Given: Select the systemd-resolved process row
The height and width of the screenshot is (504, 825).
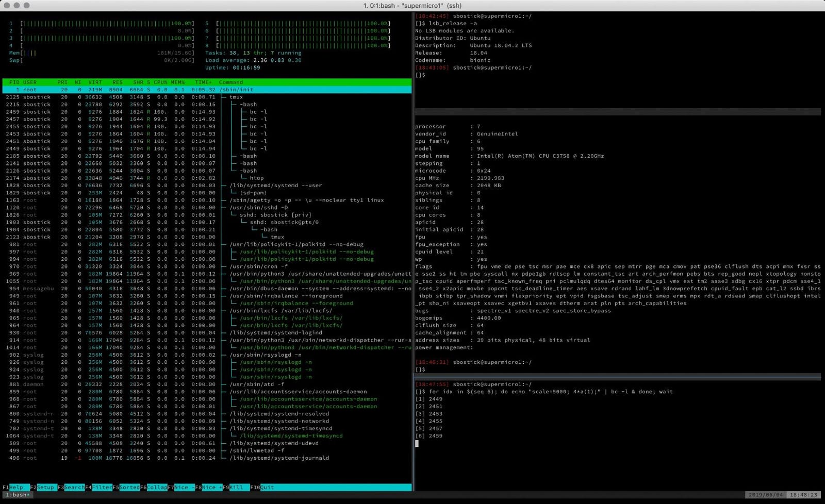Looking at the screenshot, I should pos(207,414).
